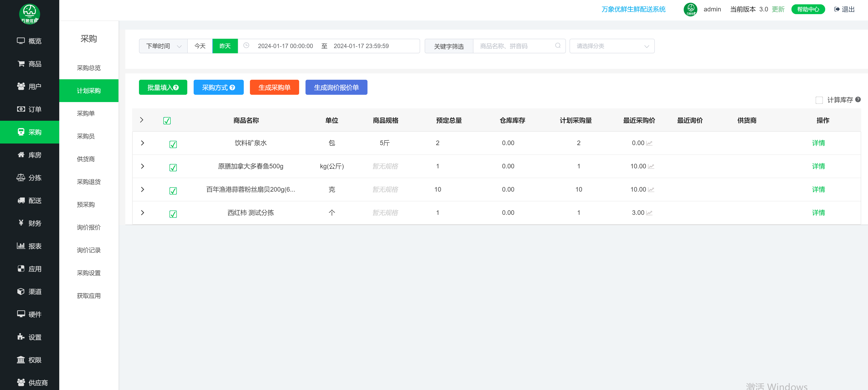View the 报表 (Reports) module
Viewport: 868px width, 390px height.
pos(30,246)
